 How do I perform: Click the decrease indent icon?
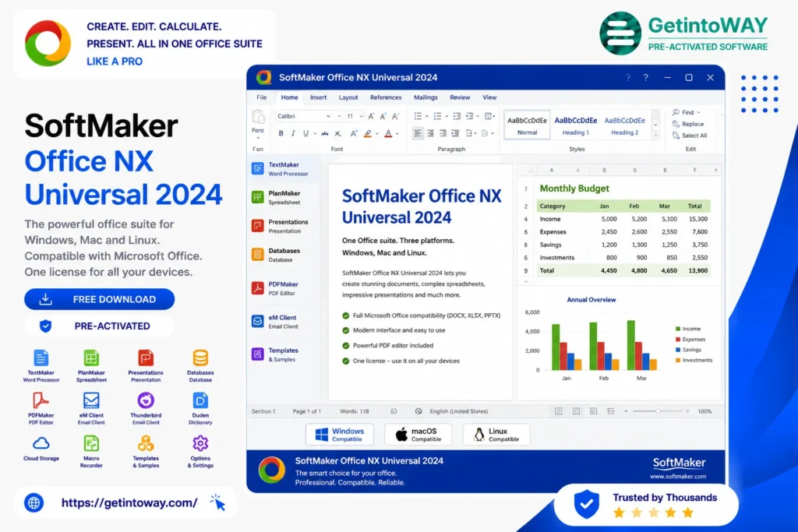[x=457, y=116]
